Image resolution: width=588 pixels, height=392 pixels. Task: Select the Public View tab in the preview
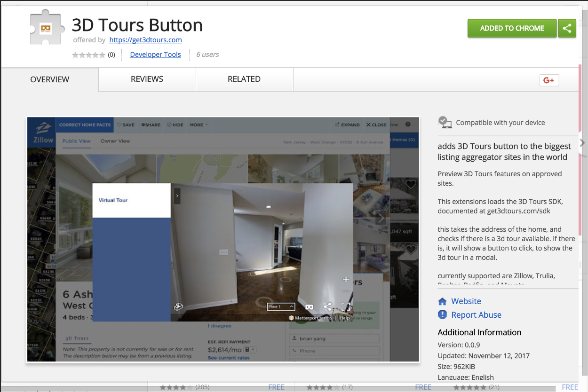[x=76, y=141]
